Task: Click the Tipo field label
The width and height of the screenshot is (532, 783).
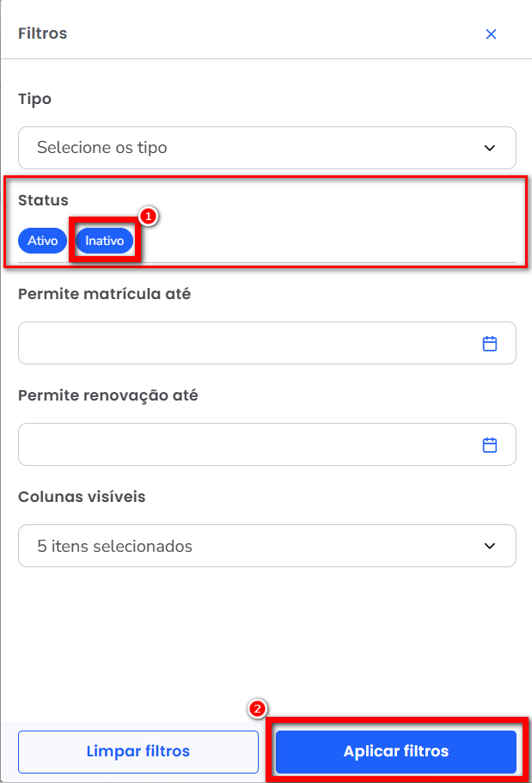Action: click(x=34, y=100)
